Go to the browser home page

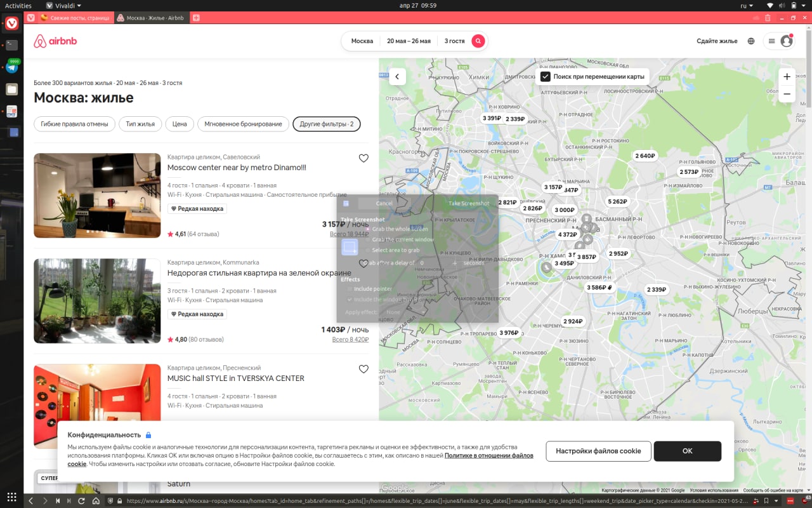click(x=96, y=500)
